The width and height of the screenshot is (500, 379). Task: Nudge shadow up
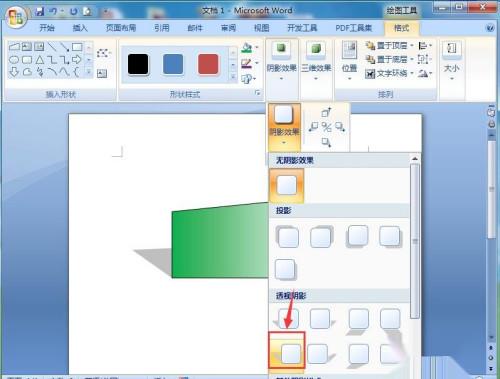pyautogui.click(x=326, y=112)
